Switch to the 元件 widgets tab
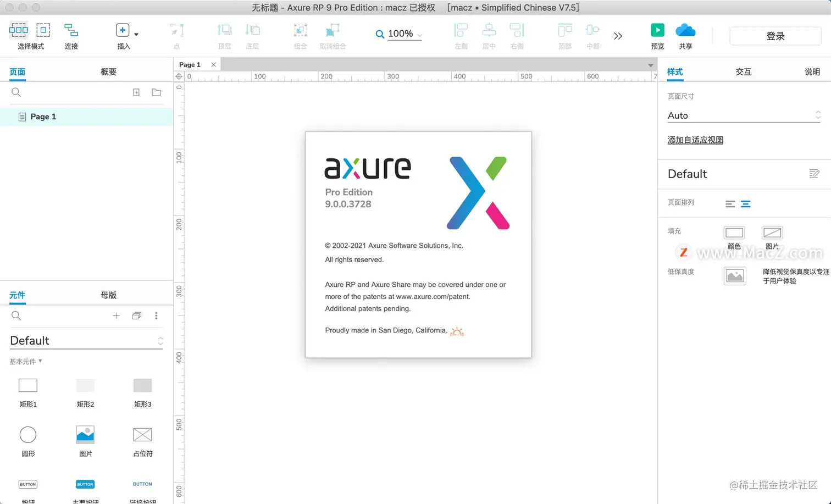 point(18,295)
